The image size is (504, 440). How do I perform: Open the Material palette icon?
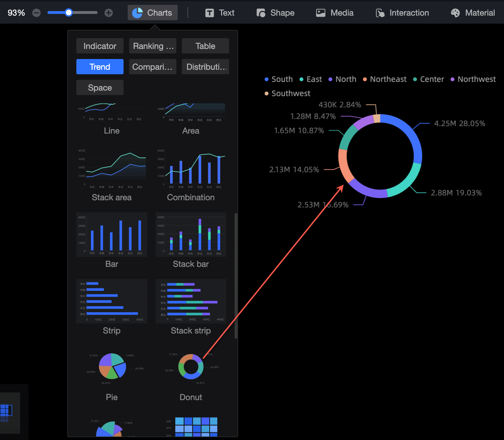(455, 13)
